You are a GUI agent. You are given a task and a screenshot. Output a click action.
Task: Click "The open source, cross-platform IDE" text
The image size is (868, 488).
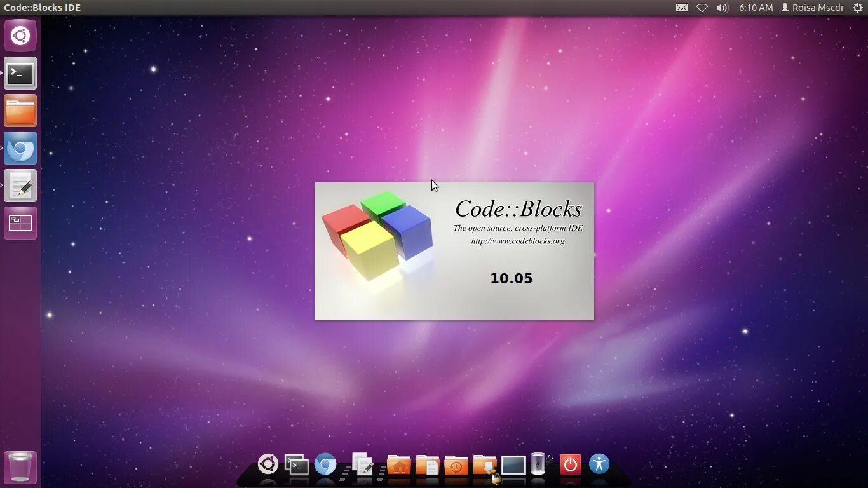(x=518, y=228)
